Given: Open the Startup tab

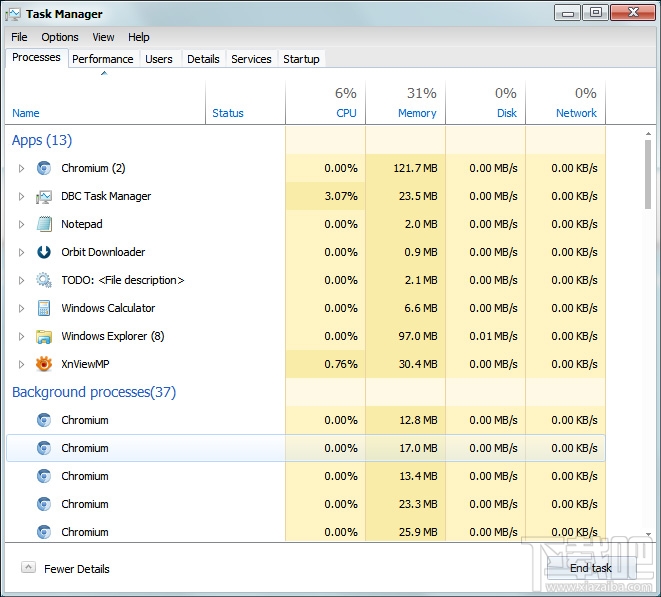Looking at the screenshot, I should [301, 59].
